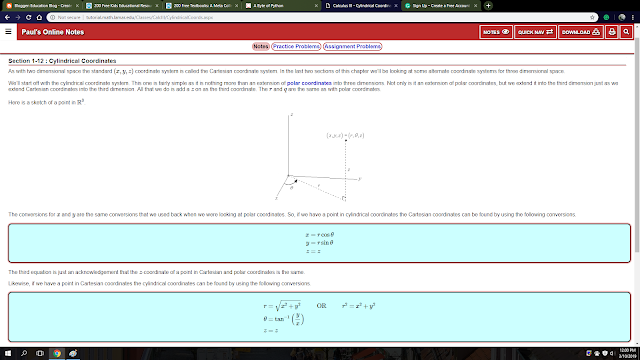Viewport: 640px width, 360px height.
Task: Switch to Assignment Problems tab
Action: (x=353, y=47)
